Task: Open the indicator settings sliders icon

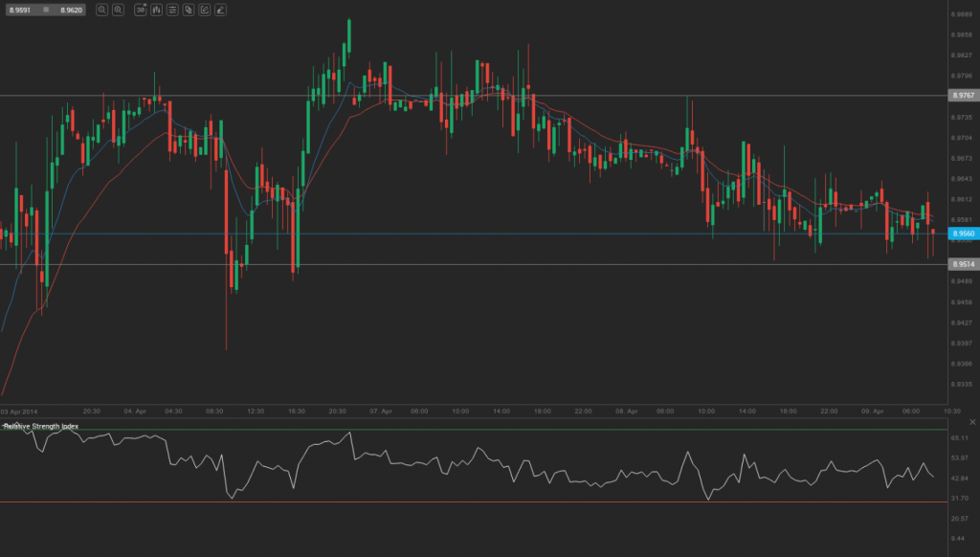Action: [x=171, y=10]
